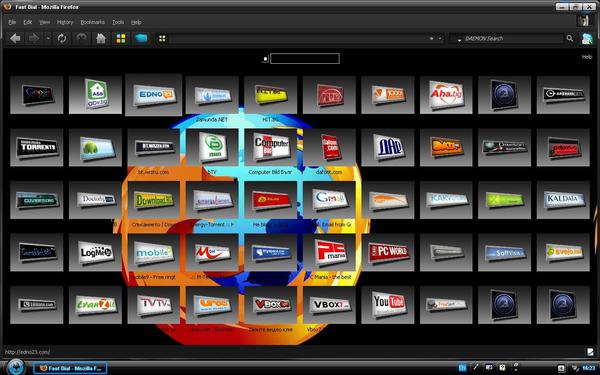
Task: Open the YouTube speed dial thumbnail
Action: coord(388,305)
